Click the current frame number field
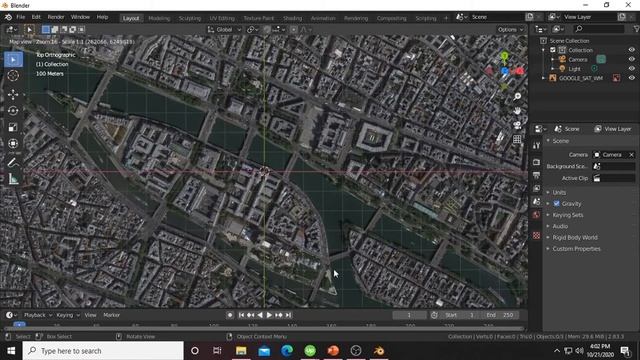Image resolution: width=640 pixels, height=360 pixels. [x=409, y=315]
